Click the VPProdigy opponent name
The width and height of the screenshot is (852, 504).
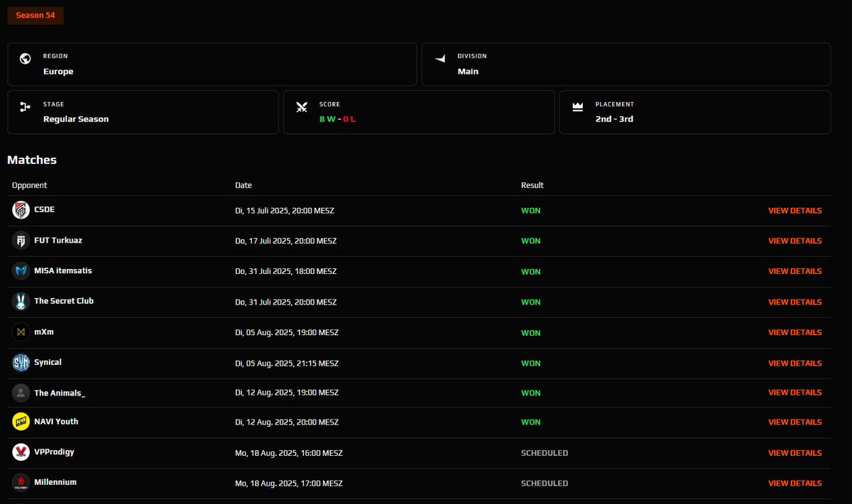(54, 452)
